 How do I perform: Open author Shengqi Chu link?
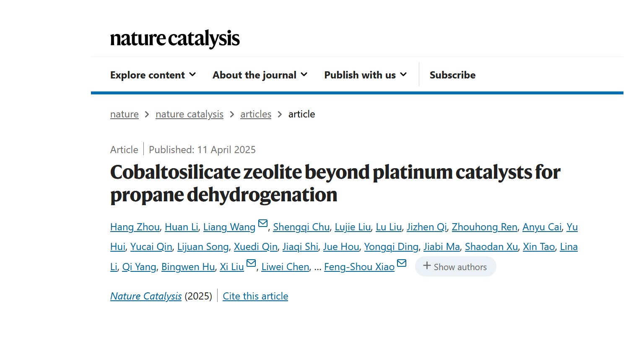pyautogui.click(x=301, y=227)
